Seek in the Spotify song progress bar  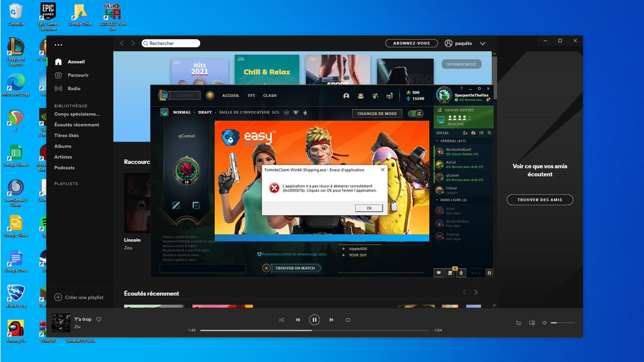click(x=314, y=330)
